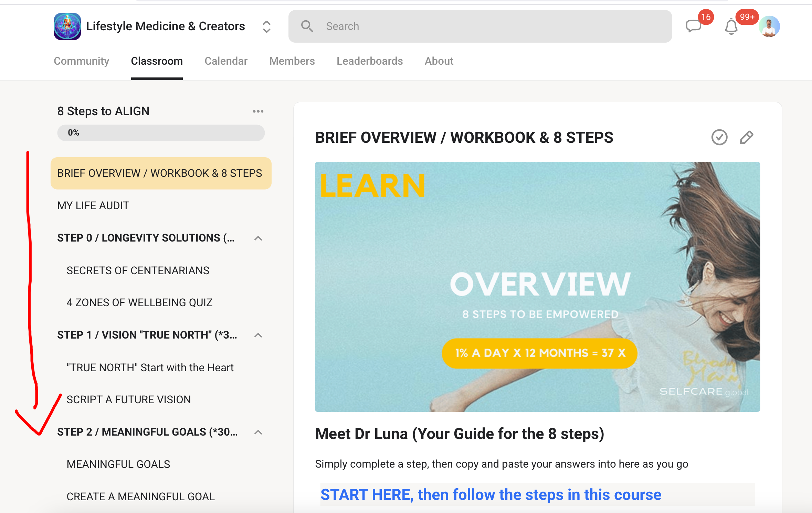Collapse the STEP 0 Longevity Solutions section
This screenshot has height=513, width=812.
pyautogui.click(x=258, y=238)
